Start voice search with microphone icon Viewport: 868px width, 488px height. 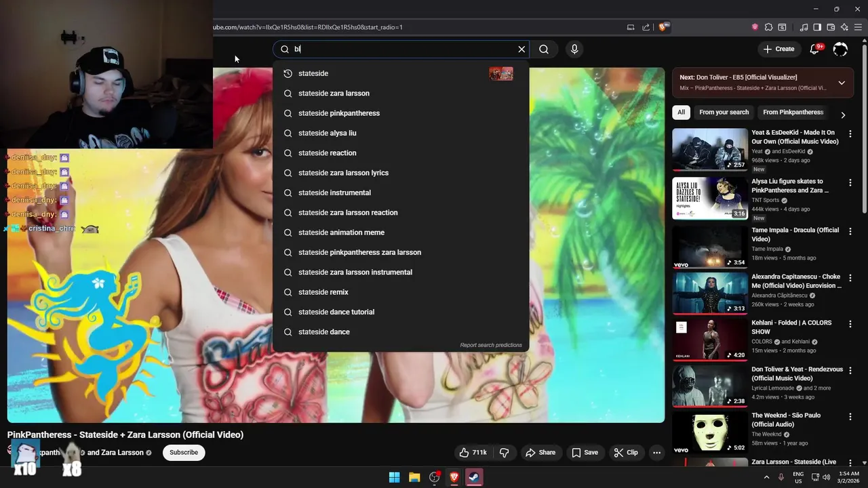[574, 49]
